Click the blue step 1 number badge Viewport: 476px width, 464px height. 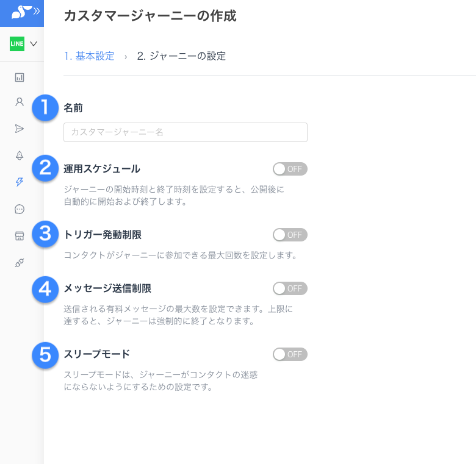45,108
